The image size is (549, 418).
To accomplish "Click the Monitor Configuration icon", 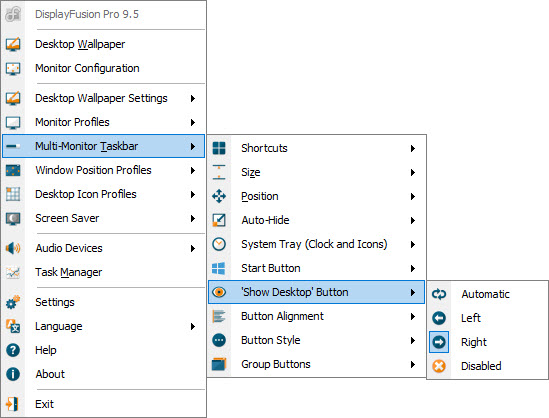I will (x=13, y=68).
